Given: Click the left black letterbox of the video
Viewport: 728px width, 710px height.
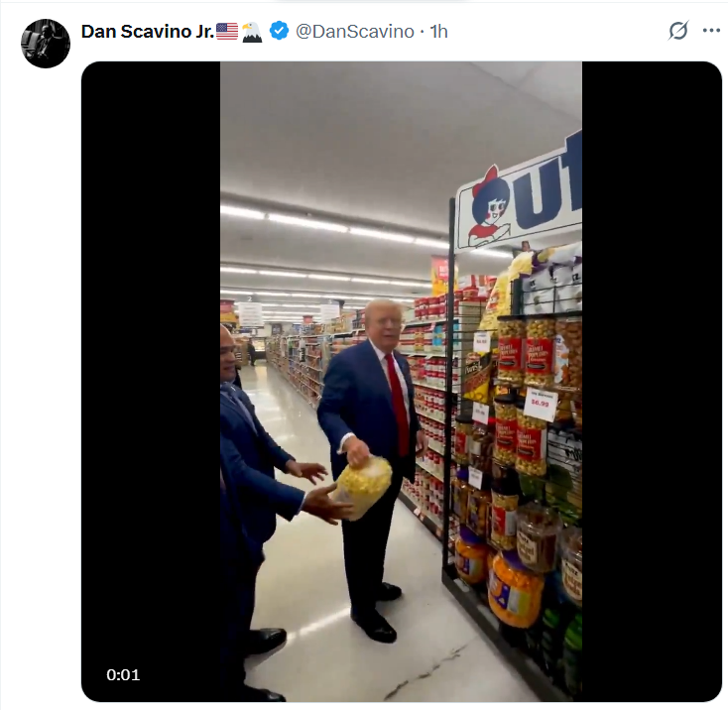Looking at the screenshot, I should [151, 382].
